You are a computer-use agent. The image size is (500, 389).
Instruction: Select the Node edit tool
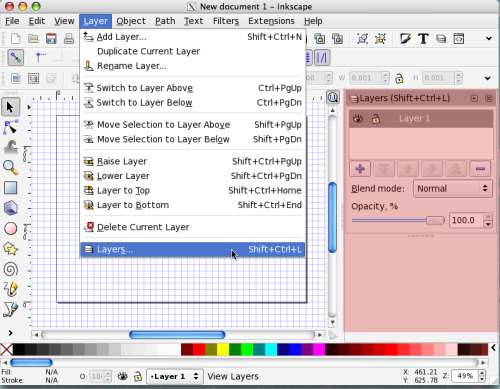(x=10, y=127)
